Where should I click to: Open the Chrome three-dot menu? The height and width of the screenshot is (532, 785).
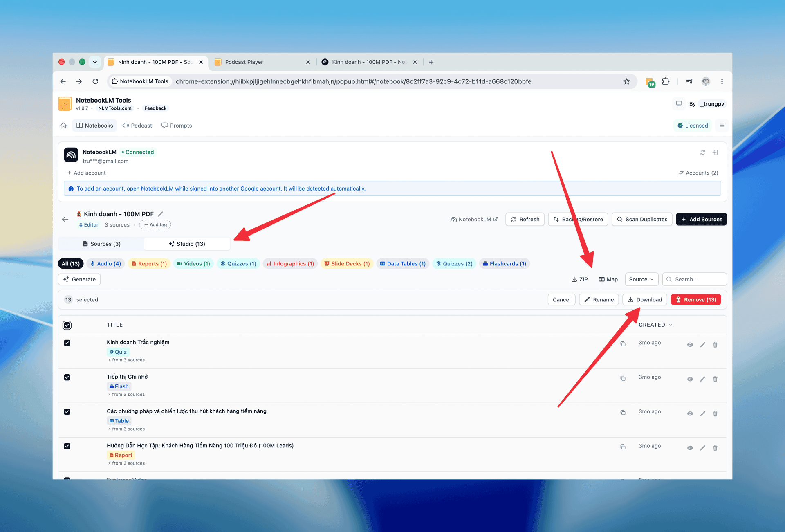point(722,81)
